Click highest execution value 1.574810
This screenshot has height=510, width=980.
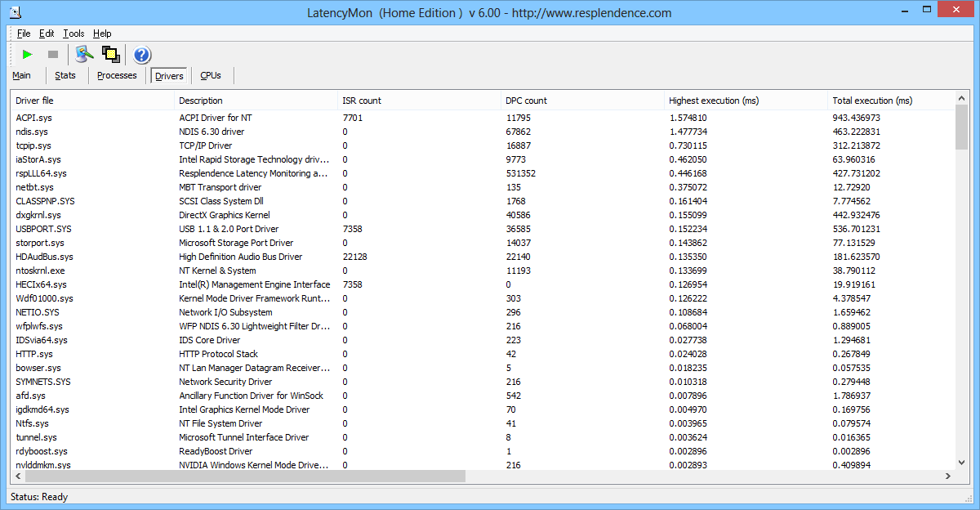(x=688, y=118)
